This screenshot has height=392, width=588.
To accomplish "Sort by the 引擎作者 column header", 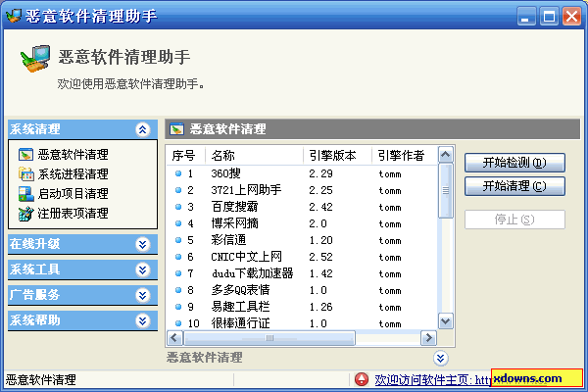I will (x=405, y=155).
